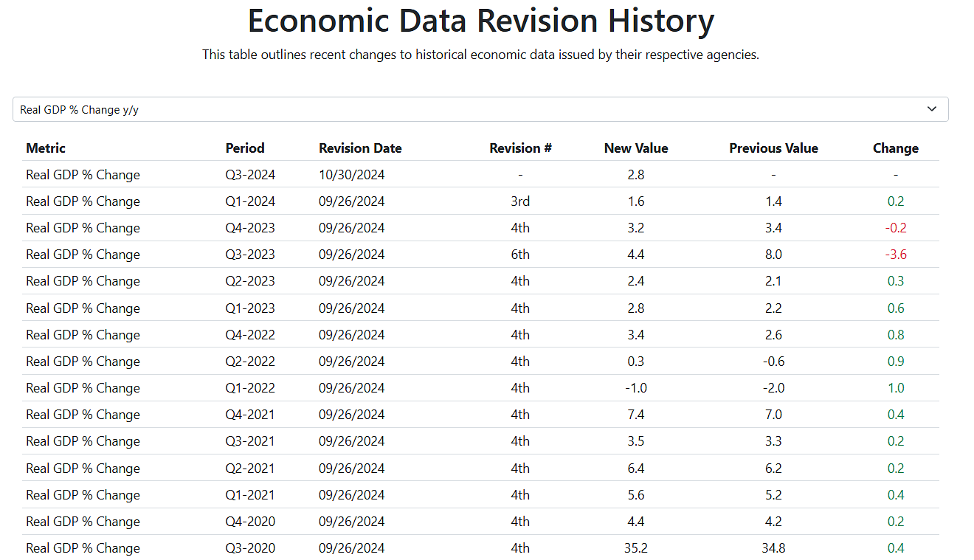Click the 35.2 new value cell
974x560 pixels.
click(x=636, y=548)
